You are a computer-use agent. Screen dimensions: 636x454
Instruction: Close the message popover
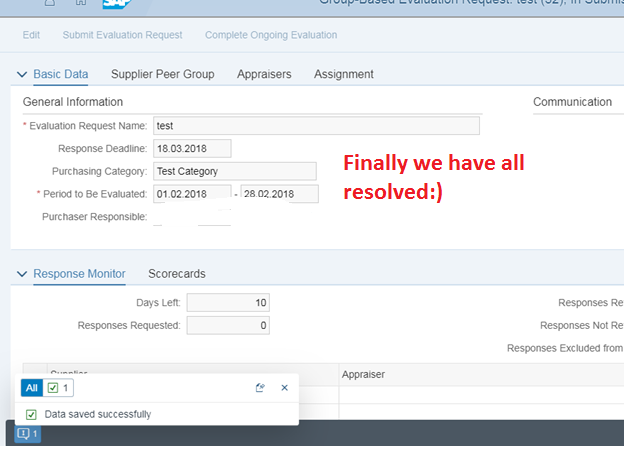284,388
